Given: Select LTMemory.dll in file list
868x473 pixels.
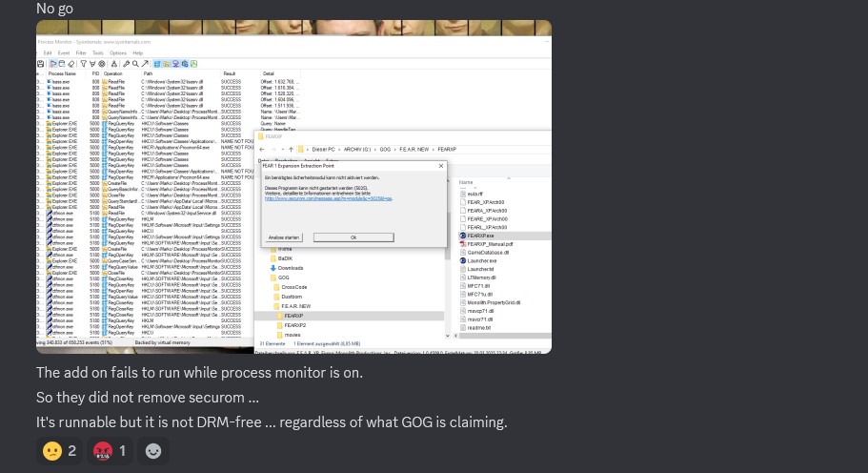Looking at the screenshot, I should tap(480, 278).
